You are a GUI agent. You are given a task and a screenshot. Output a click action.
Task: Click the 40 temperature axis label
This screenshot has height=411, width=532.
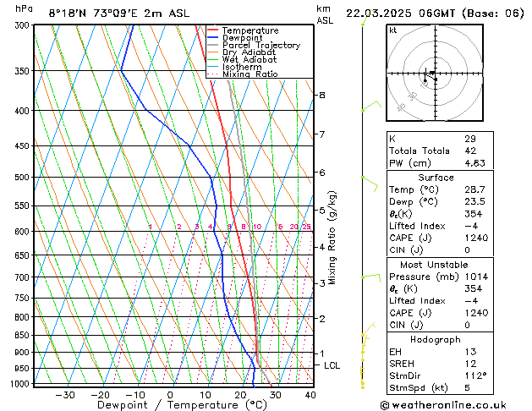(310, 395)
